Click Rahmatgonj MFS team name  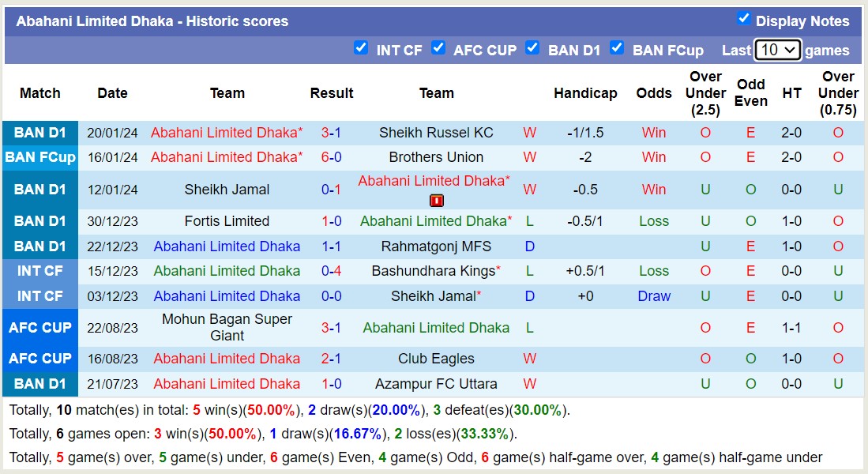(x=437, y=246)
